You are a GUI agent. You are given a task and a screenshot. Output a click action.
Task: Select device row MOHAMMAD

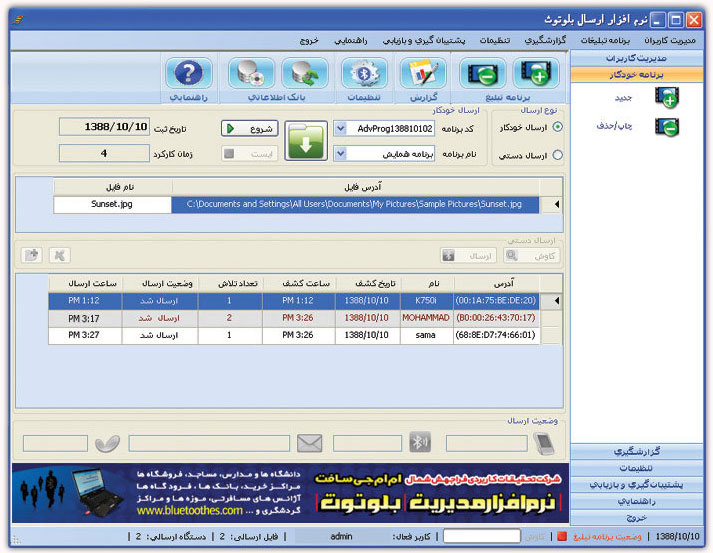(x=294, y=318)
